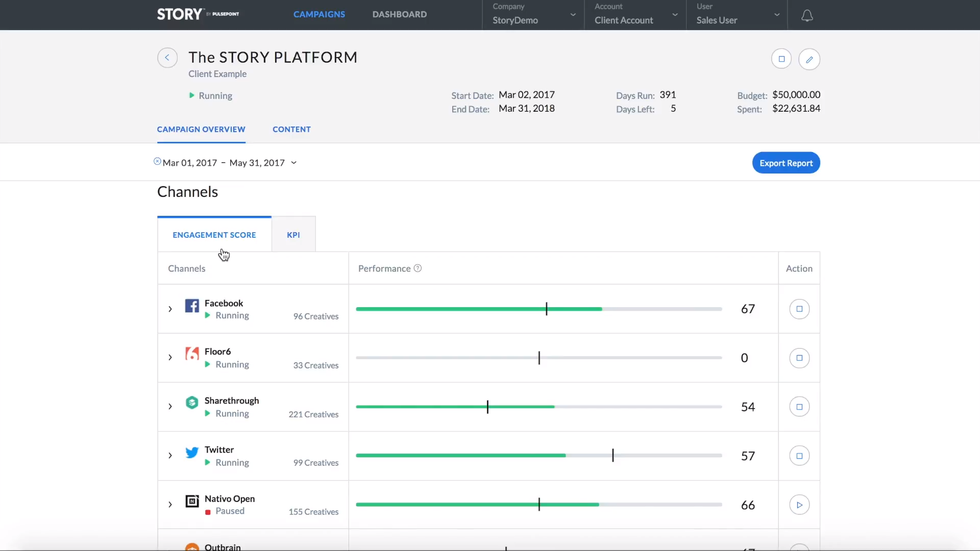This screenshot has width=980, height=551.
Task: Click the STORY logo
Action: pyautogui.click(x=198, y=14)
